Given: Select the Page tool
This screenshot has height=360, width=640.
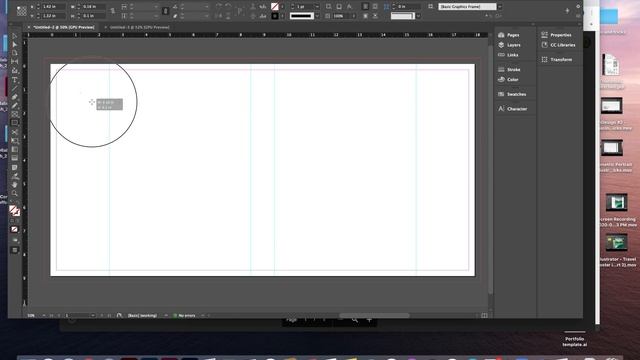Looking at the screenshot, I should click(15, 53).
